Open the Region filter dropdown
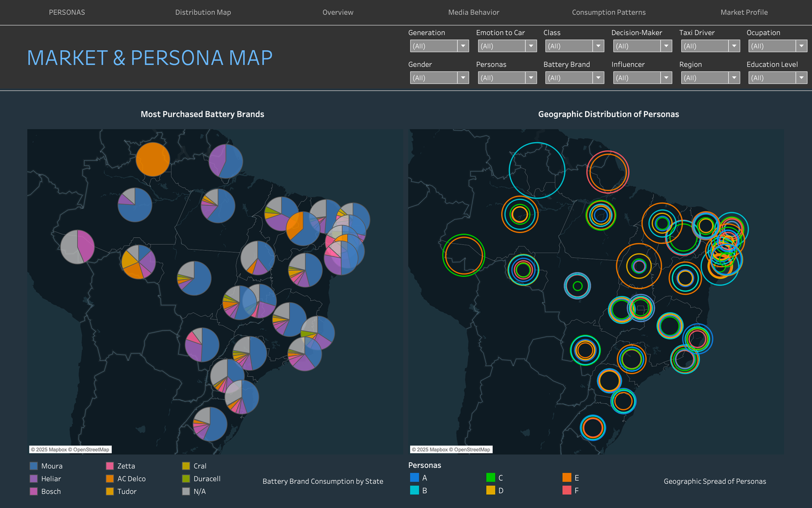The image size is (812, 508). (x=710, y=78)
